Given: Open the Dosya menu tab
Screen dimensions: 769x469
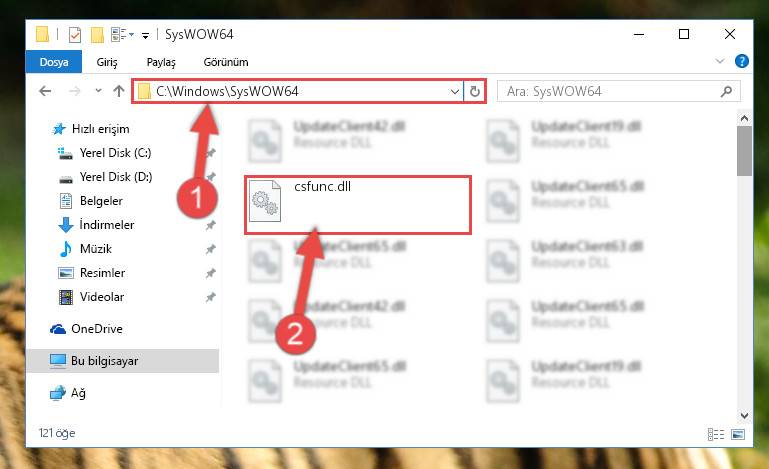Looking at the screenshot, I should click(54, 62).
